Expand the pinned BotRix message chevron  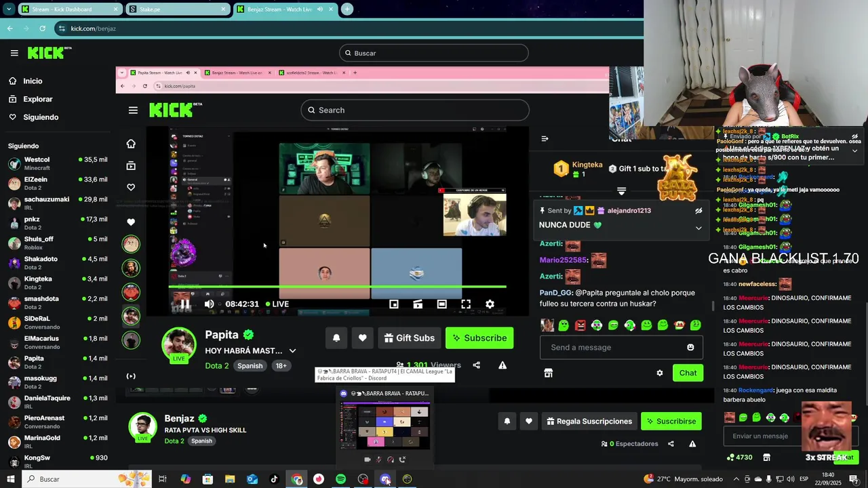pos(854,150)
